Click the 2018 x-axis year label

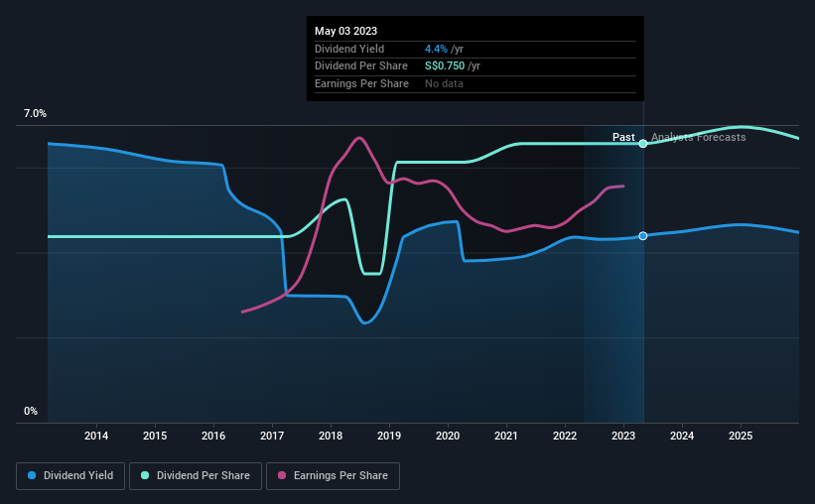click(331, 436)
